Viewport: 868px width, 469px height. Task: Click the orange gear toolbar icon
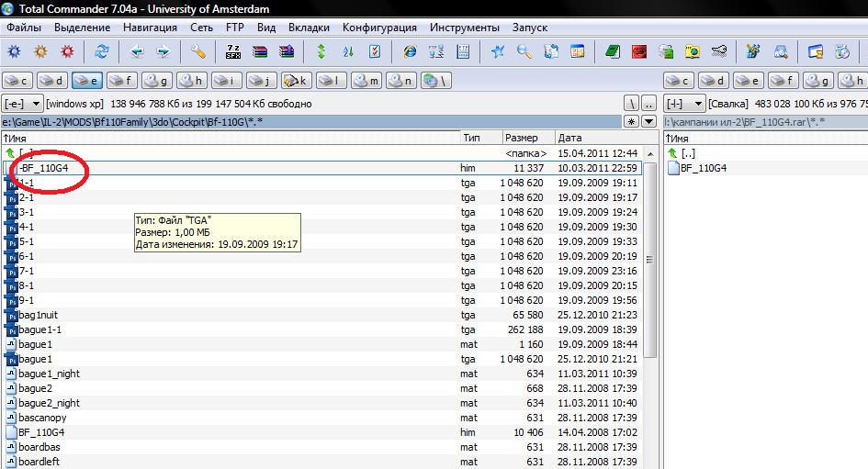(40, 52)
